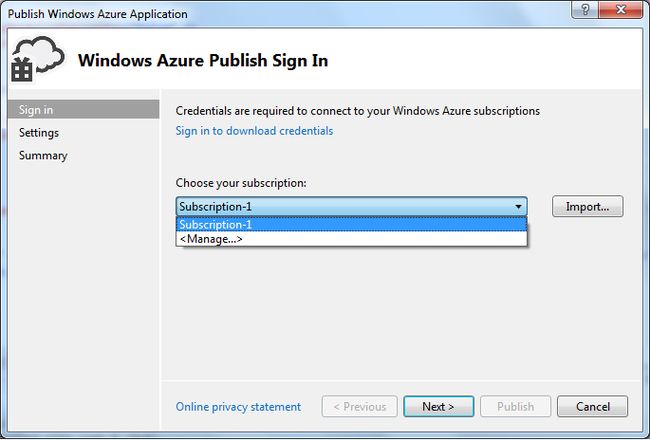Image resolution: width=650 pixels, height=441 pixels.
Task: Click the < Previous button
Action: click(359, 407)
